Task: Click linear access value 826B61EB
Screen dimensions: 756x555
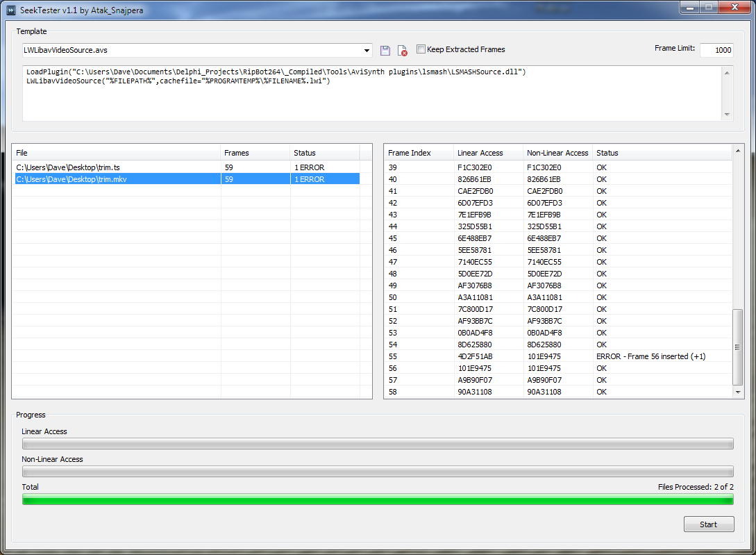Action: pos(474,179)
